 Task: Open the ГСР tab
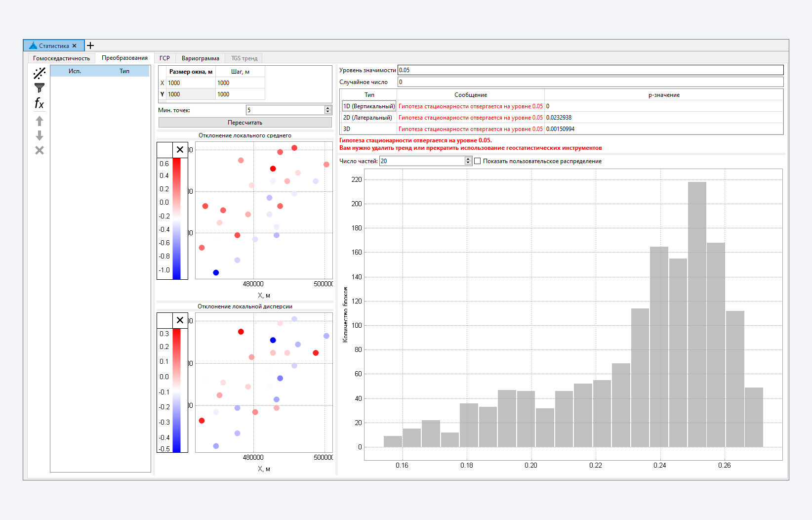pos(164,58)
